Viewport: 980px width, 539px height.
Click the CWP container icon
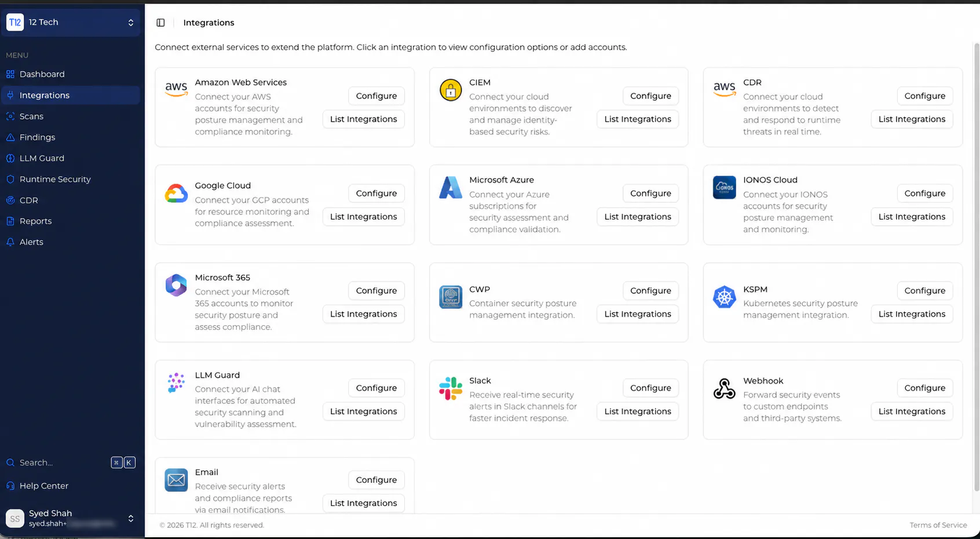[451, 297]
